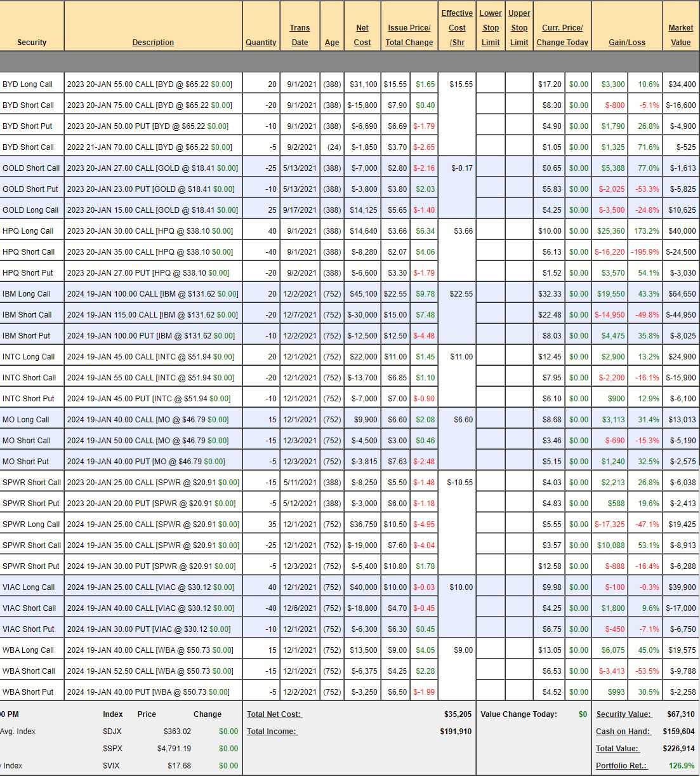Click the Cash on Hand link
This screenshot has height=776, width=700.
[x=623, y=732]
